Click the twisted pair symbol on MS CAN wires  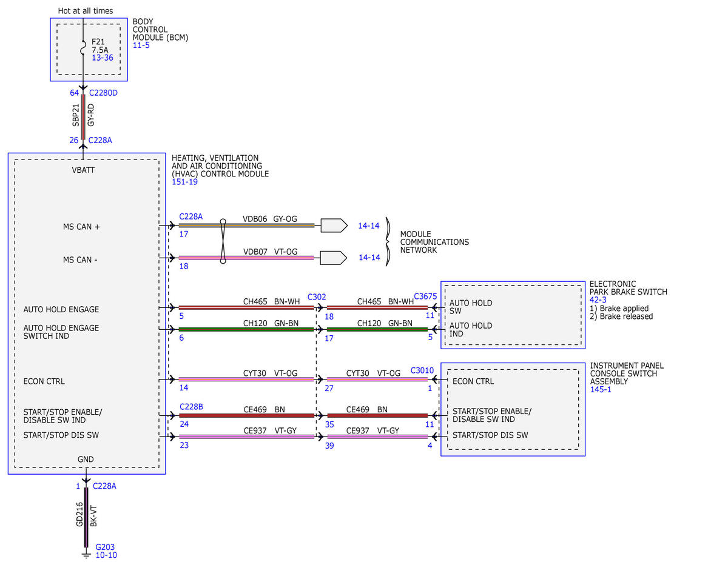(223, 241)
